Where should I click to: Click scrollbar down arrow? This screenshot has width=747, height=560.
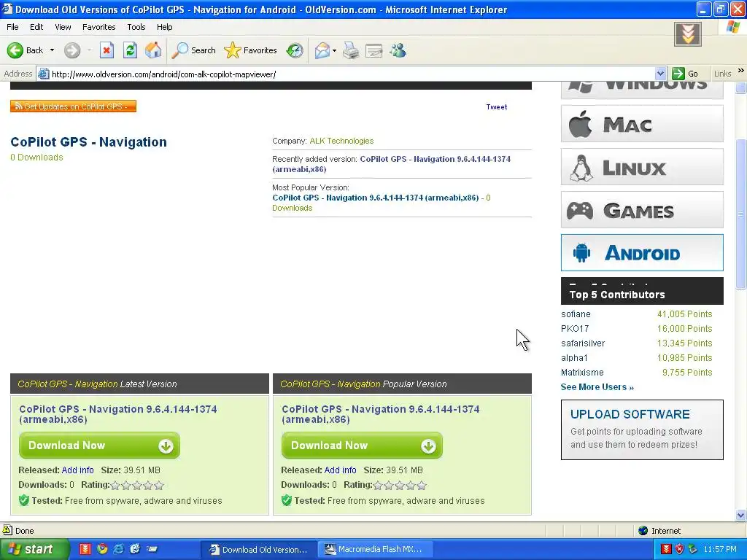pos(740,515)
